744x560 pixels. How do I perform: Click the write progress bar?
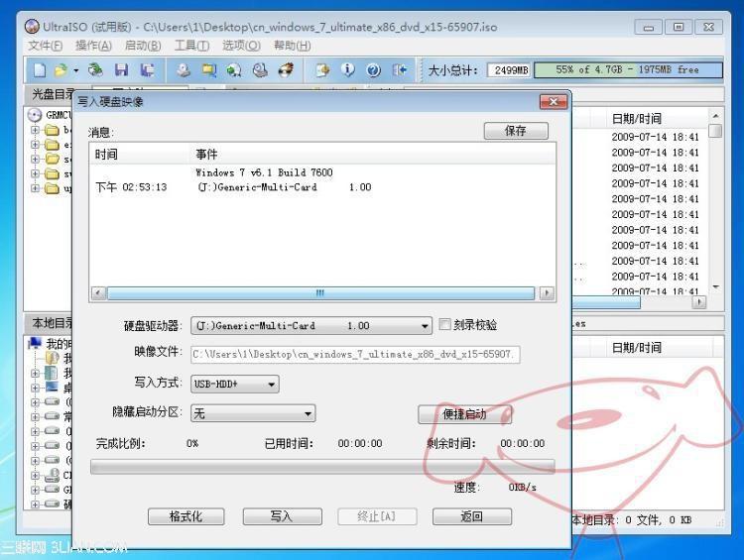(x=322, y=467)
